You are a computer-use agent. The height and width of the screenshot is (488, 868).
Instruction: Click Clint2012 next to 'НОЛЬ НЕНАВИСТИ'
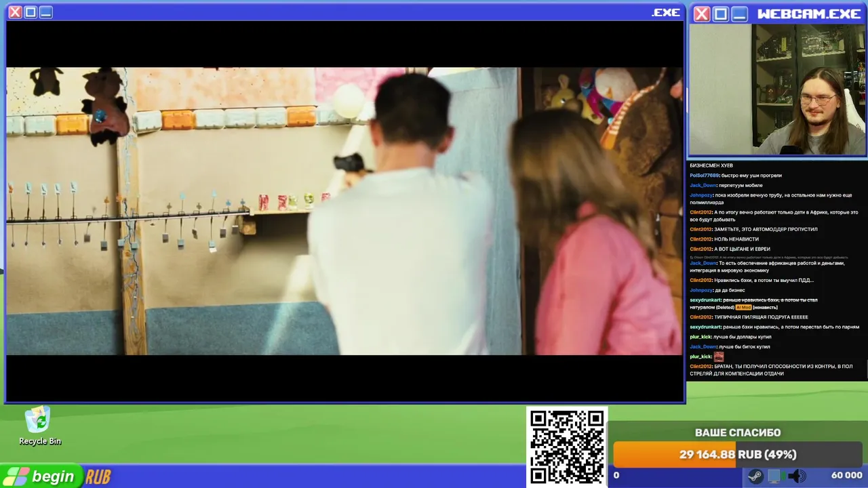click(x=701, y=239)
